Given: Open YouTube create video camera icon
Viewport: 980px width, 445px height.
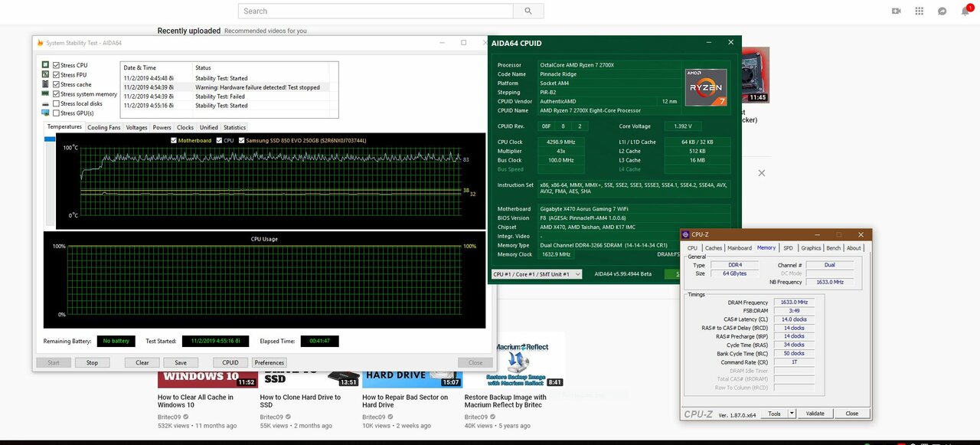Looking at the screenshot, I should (x=897, y=11).
